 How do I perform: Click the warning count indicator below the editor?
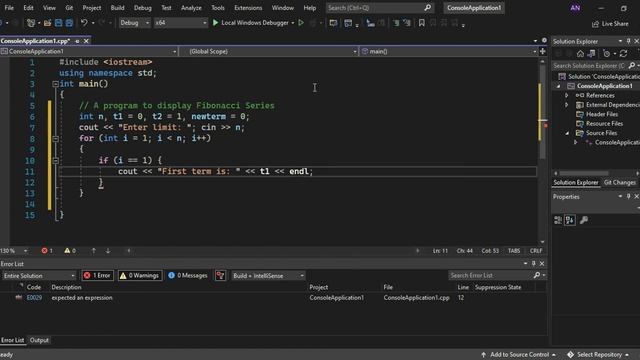(x=70, y=251)
